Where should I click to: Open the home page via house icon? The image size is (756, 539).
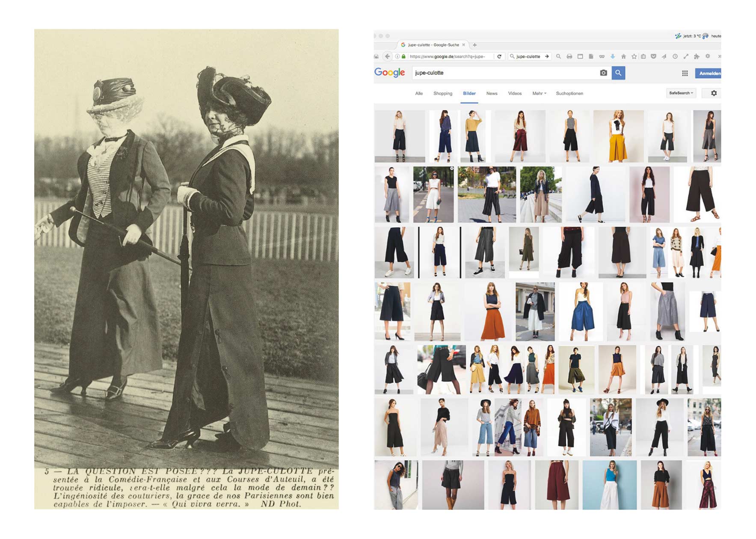tap(623, 56)
